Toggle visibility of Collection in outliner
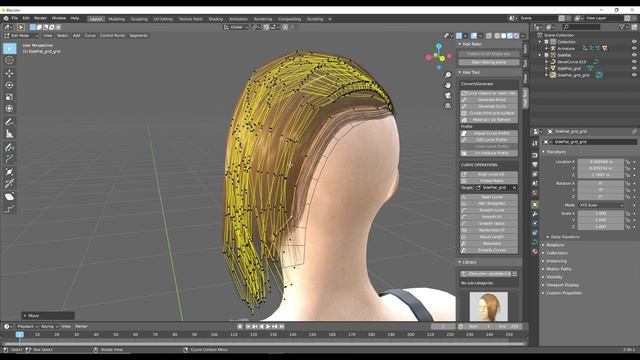 tap(634, 42)
